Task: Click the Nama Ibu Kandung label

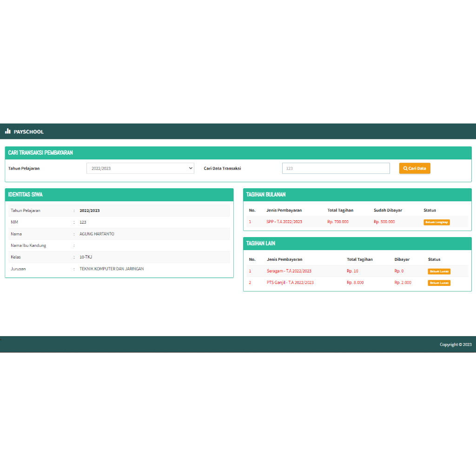Action: tap(28, 245)
